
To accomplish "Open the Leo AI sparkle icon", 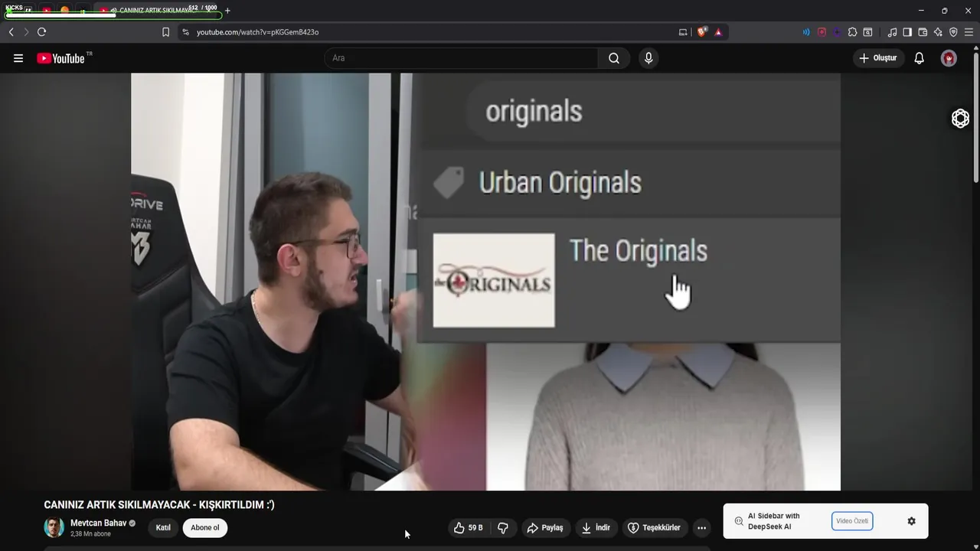I will (938, 32).
